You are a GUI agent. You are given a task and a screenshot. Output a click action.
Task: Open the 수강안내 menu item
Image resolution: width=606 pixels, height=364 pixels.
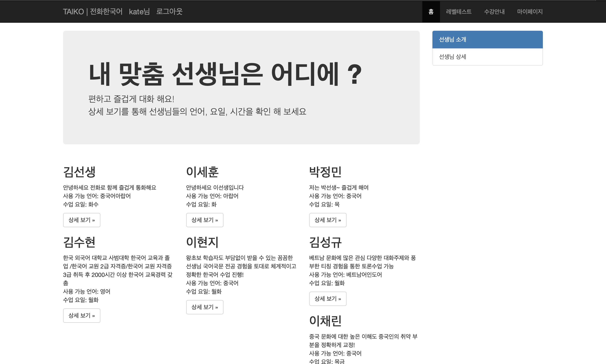(494, 12)
